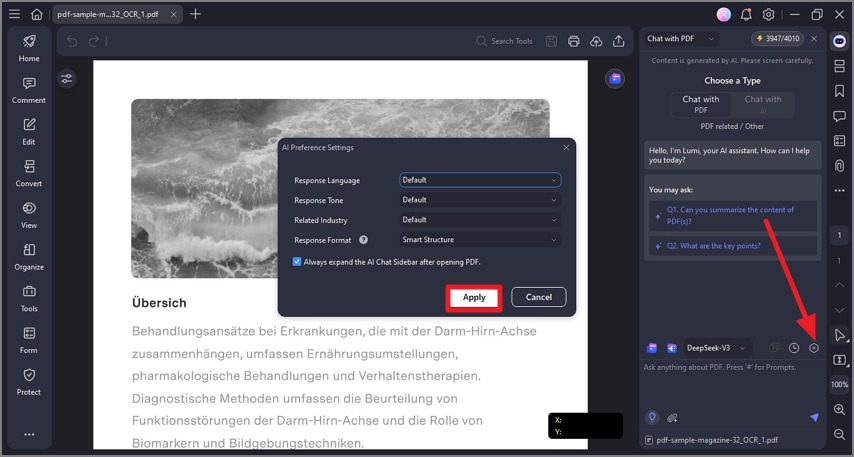The image size is (854, 457).
Task: Click the lightbulb prompts icon
Action: 652,417
